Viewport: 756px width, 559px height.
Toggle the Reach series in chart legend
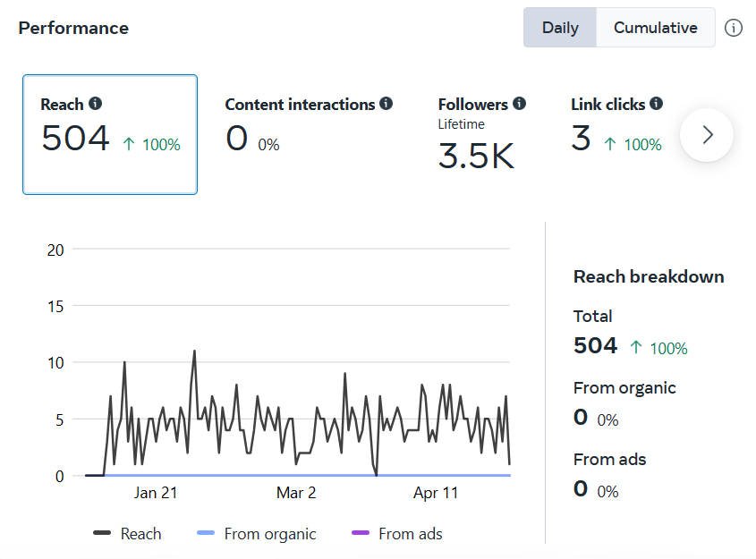click(x=128, y=534)
